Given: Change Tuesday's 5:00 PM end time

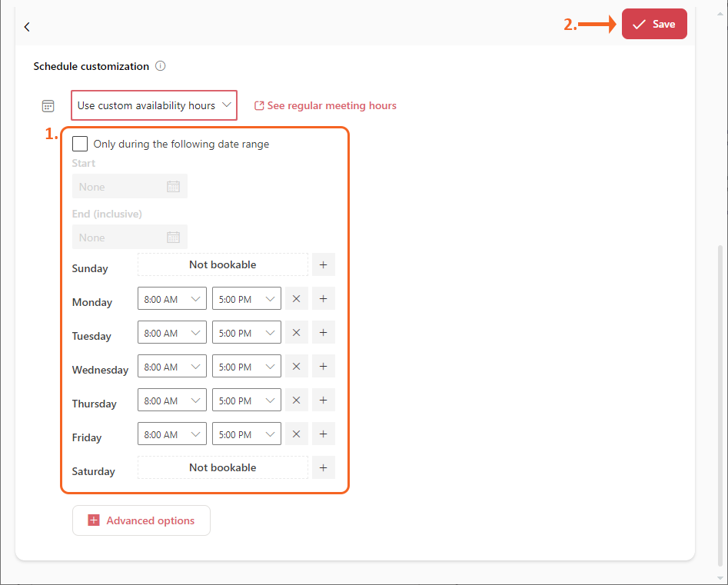Looking at the screenshot, I should click(x=247, y=333).
